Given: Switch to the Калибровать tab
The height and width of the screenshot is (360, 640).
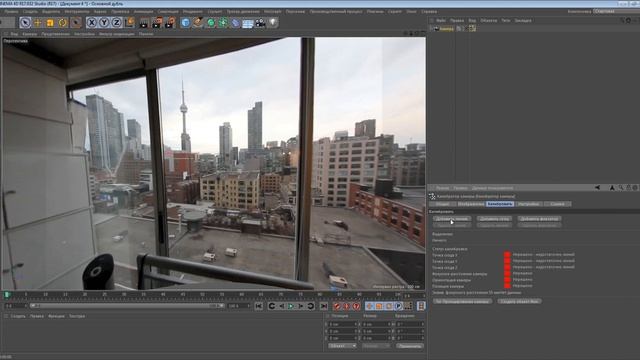Looking at the screenshot, I should click(x=500, y=204).
